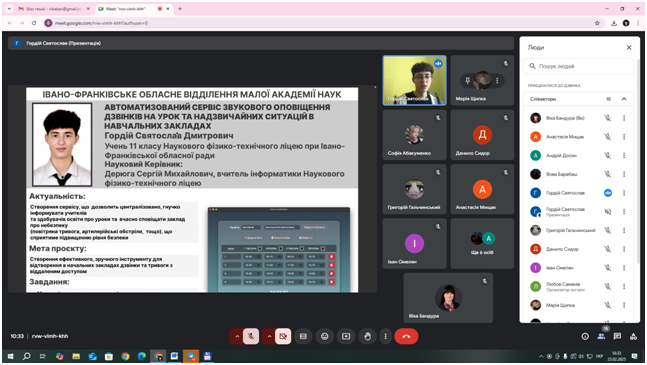
Task: Open the meeting details info icon
Action: (x=585, y=336)
